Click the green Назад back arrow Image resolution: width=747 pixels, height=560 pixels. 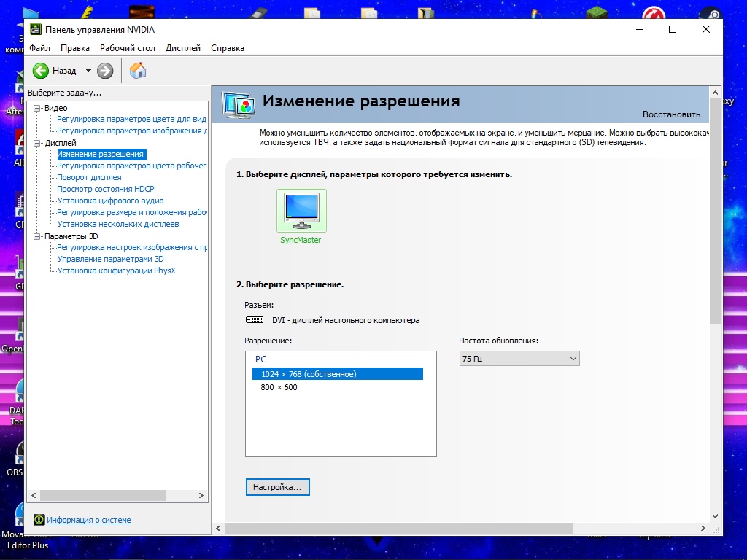[42, 70]
